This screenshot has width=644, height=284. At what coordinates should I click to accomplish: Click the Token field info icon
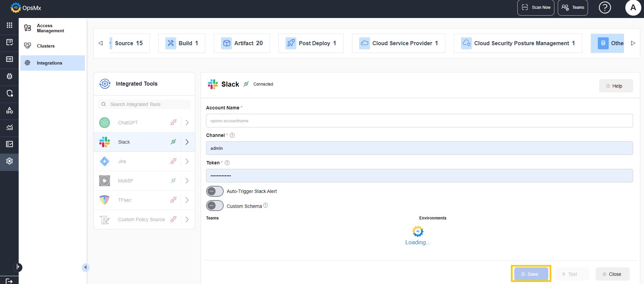(227, 163)
